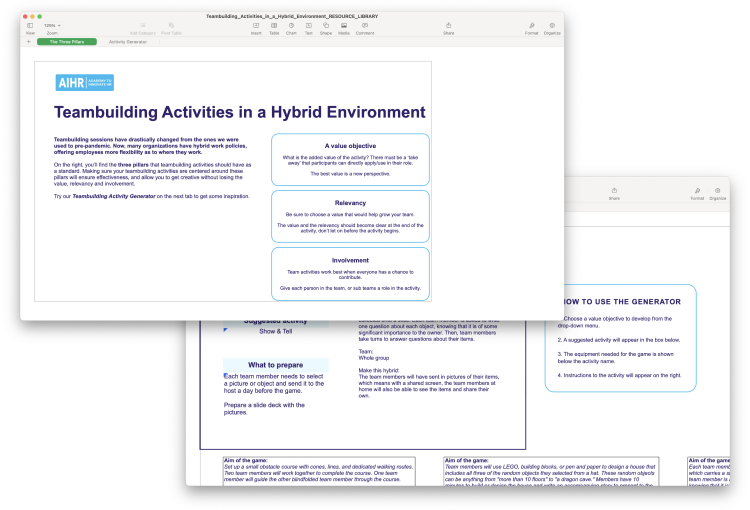Click the document title in the title bar

click(292, 16)
